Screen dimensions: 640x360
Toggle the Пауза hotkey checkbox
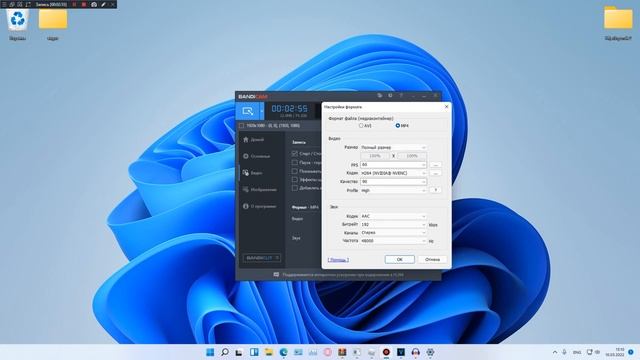click(295, 162)
